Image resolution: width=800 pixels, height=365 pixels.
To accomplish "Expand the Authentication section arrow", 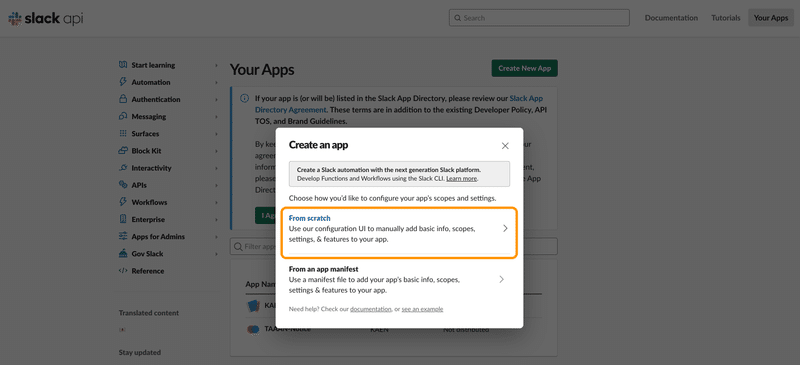I will coord(216,100).
